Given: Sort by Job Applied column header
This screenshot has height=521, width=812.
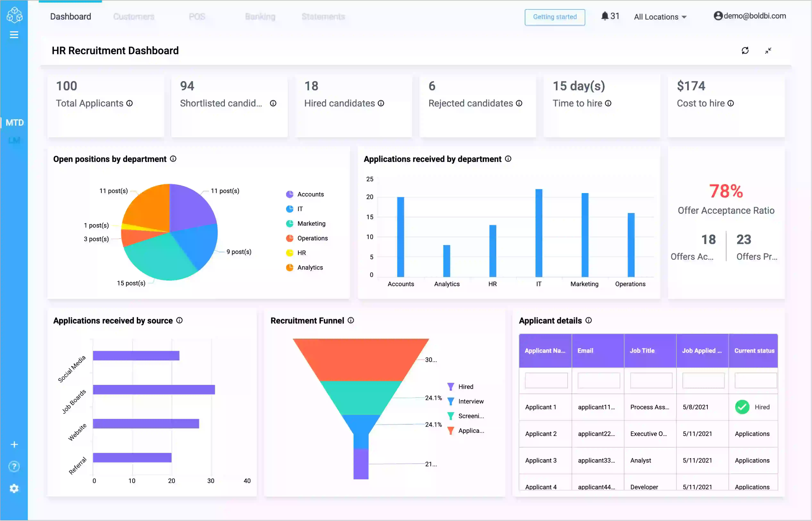Looking at the screenshot, I should point(703,351).
